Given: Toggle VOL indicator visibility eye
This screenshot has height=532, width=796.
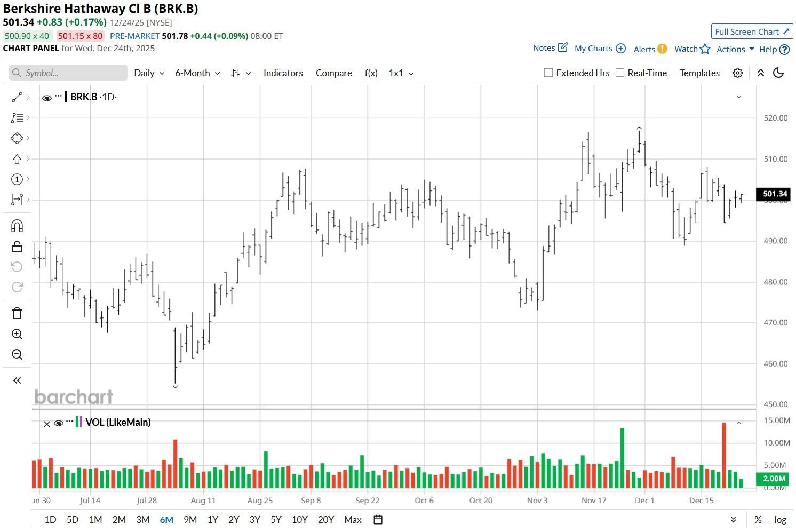Looking at the screenshot, I should click(59, 423).
